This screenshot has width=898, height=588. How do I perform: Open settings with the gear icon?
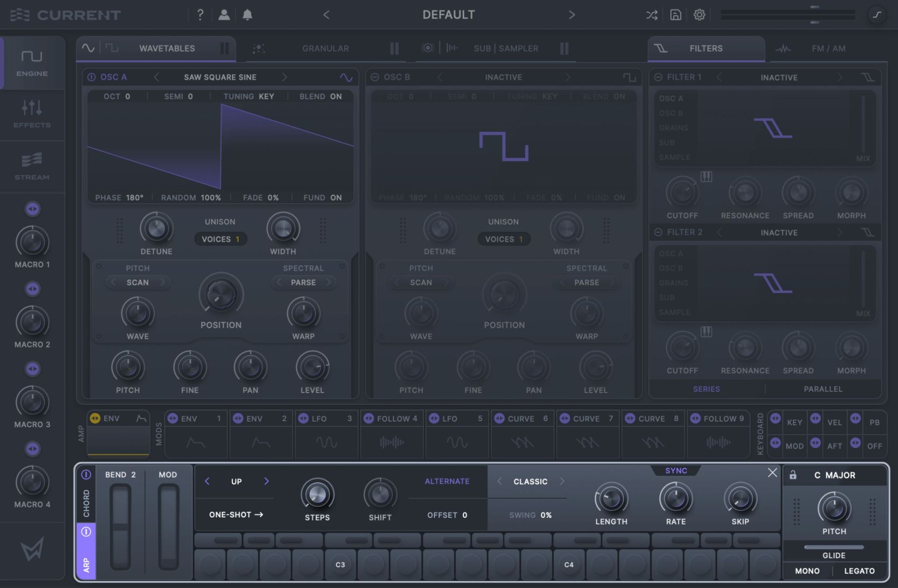(699, 15)
